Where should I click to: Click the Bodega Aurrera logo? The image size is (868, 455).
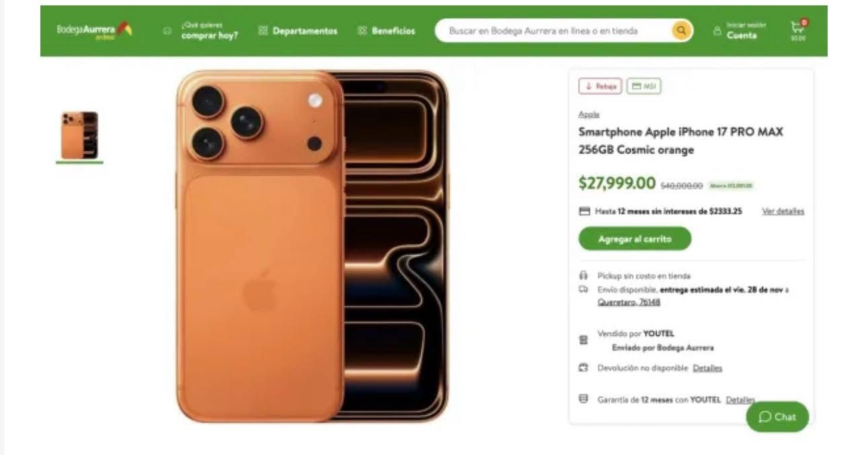[94, 30]
